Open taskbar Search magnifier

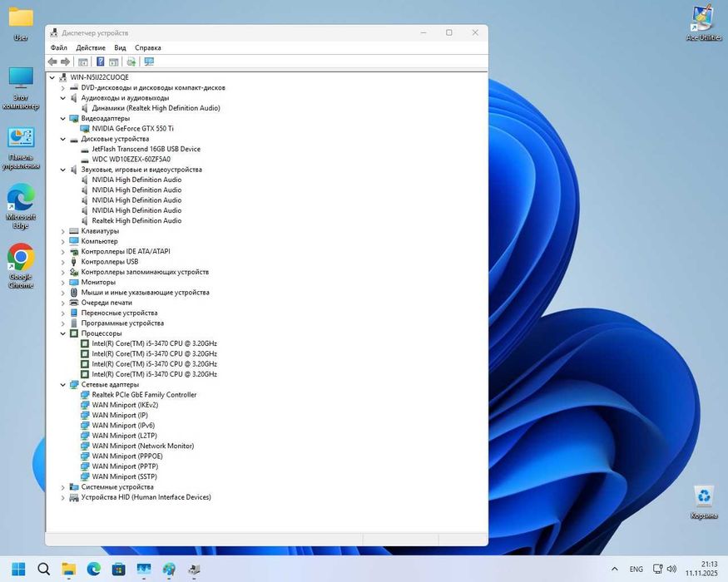click(43, 569)
